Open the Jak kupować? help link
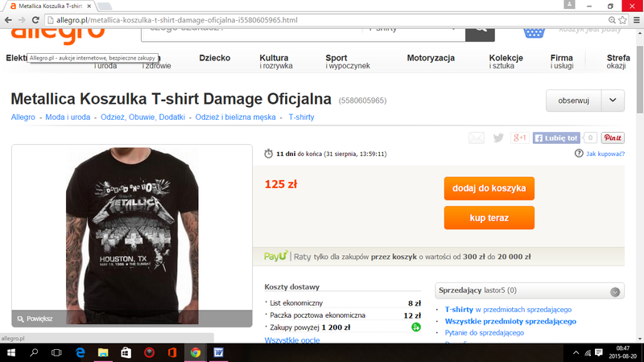 click(x=605, y=154)
